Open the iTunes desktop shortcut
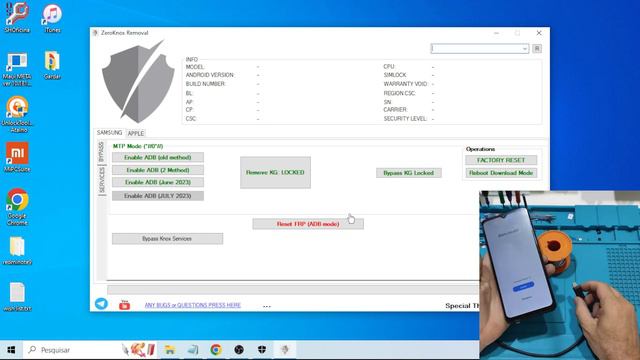The image size is (640, 360). pyautogui.click(x=52, y=19)
